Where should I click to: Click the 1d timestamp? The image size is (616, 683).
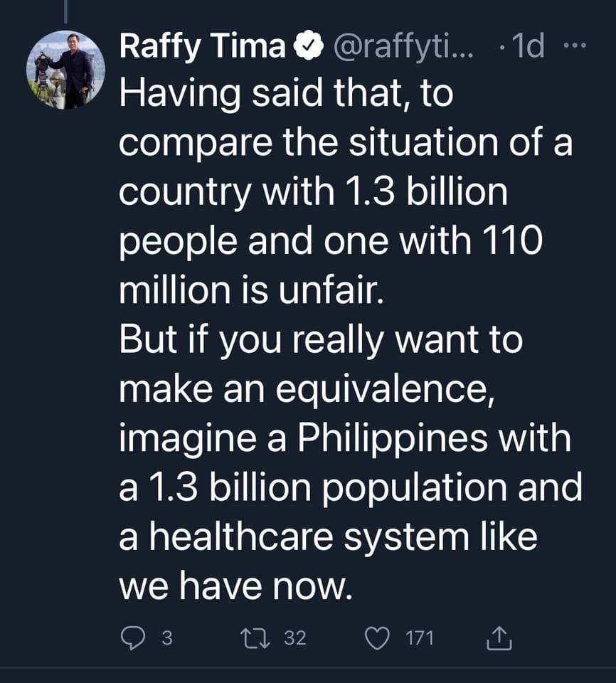(528, 46)
